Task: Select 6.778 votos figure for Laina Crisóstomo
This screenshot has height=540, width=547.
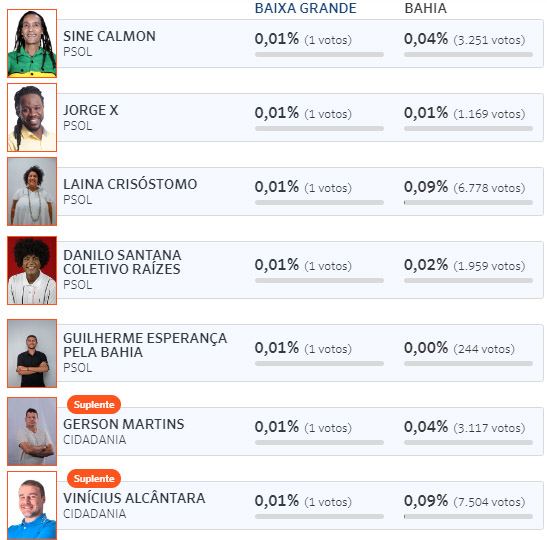Action: coord(489,188)
